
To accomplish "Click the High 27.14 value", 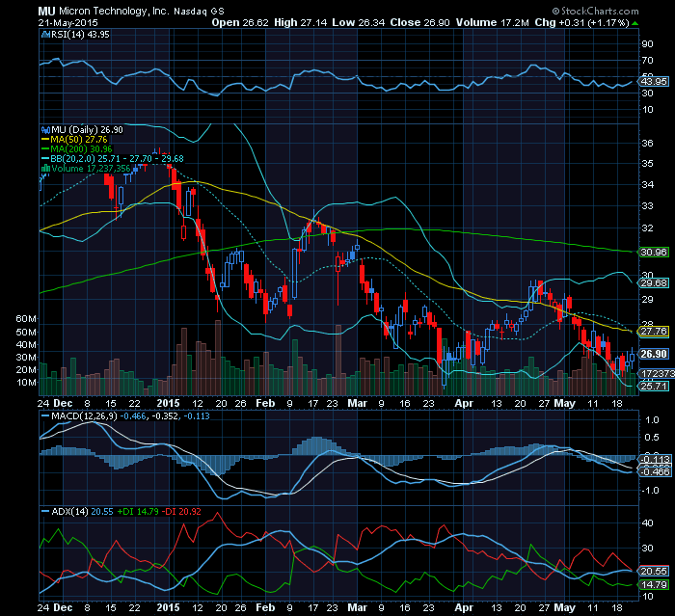I will tap(301, 23).
